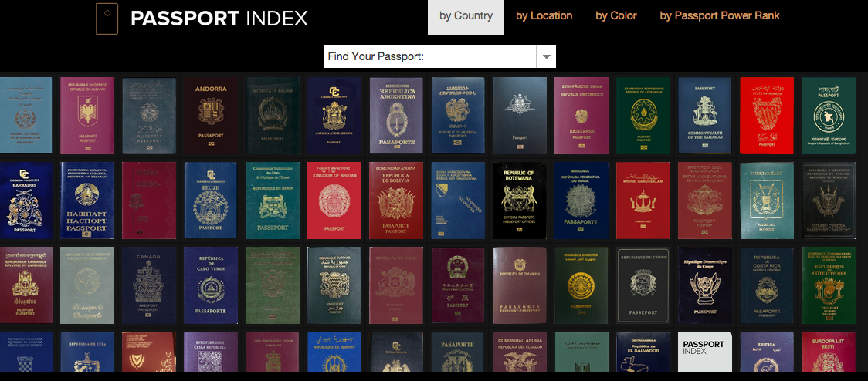Open by Passport Power Rank view
Screen dimensions: 868x381
(x=719, y=16)
